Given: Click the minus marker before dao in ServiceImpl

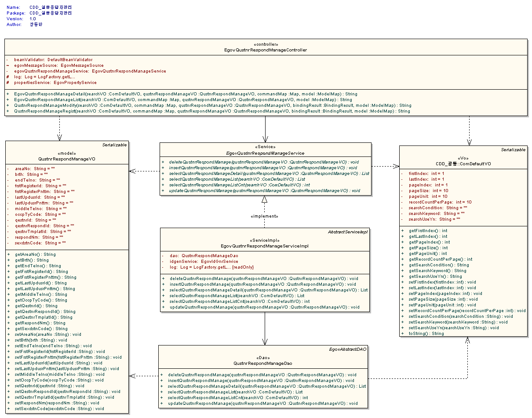Looking at the screenshot, I should click(x=163, y=255).
